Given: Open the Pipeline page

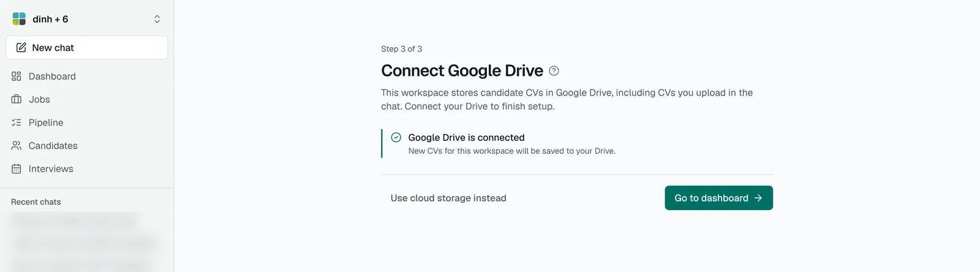Looking at the screenshot, I should pos(86,123).
